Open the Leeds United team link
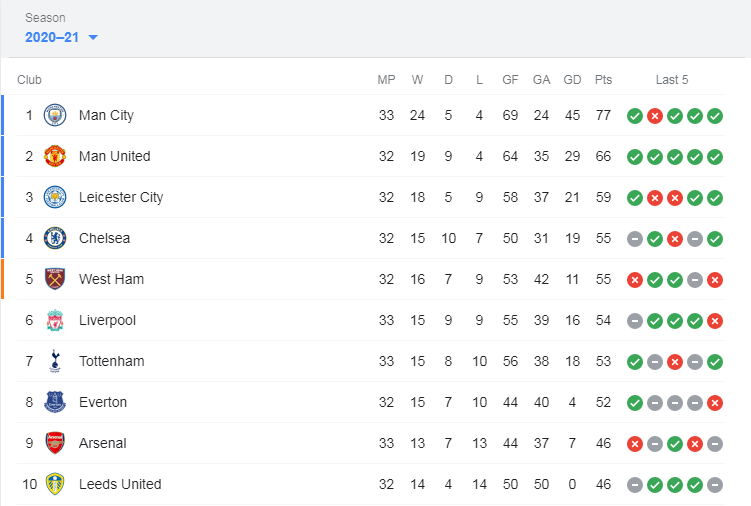The image size is (751, 506). [x=120, y=484]
